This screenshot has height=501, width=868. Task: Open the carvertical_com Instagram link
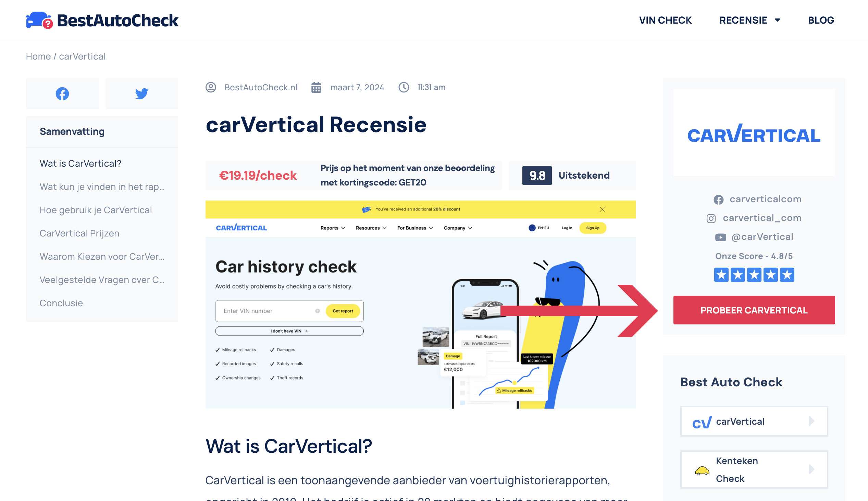(x=762, y=218)
